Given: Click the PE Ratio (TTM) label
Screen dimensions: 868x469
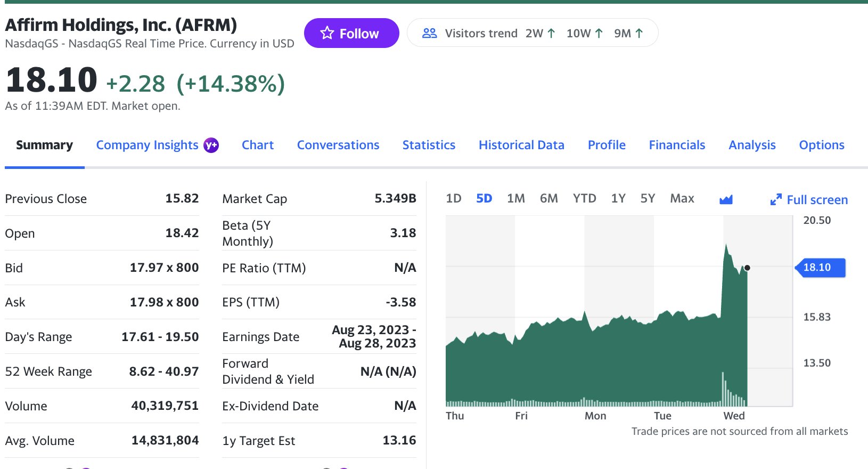Looking at the screenshot, I should point(264,268).
